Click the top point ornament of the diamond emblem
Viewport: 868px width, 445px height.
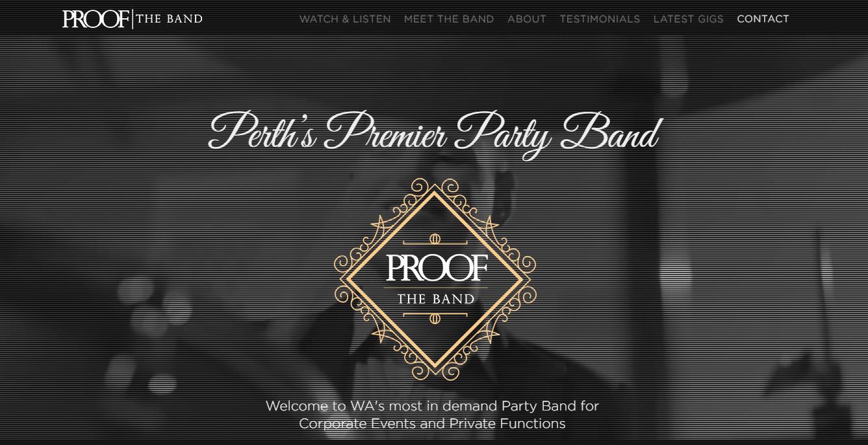435,186
